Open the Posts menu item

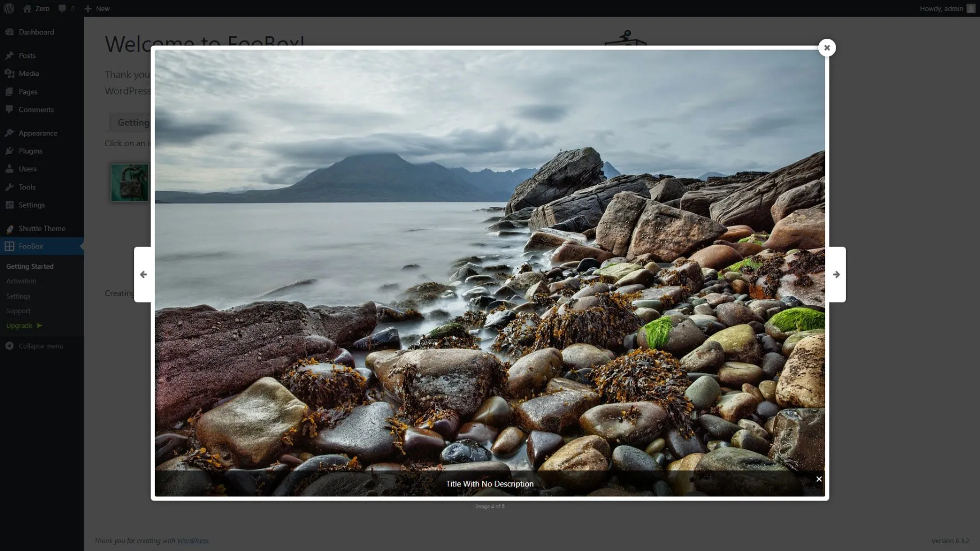pos(27,56)
